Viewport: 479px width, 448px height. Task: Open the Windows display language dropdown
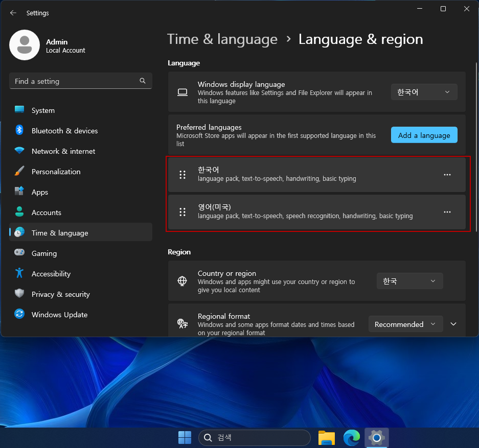(x=424, y=92)
